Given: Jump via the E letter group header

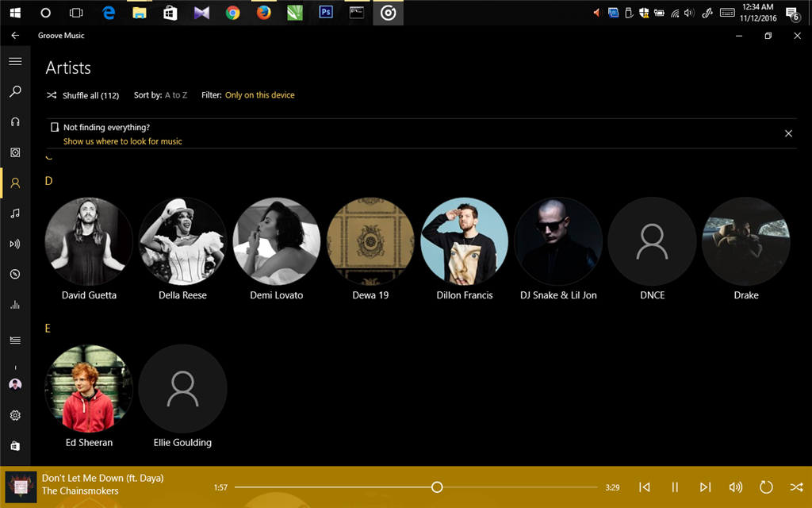Looking at the screenshot, I should 48,328.
